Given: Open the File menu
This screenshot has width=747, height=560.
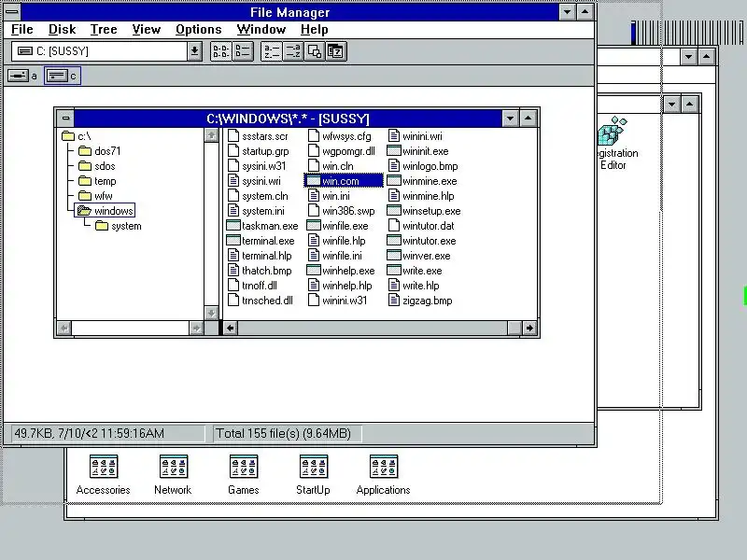Looking at the screenshot, I should coord(21,30).
